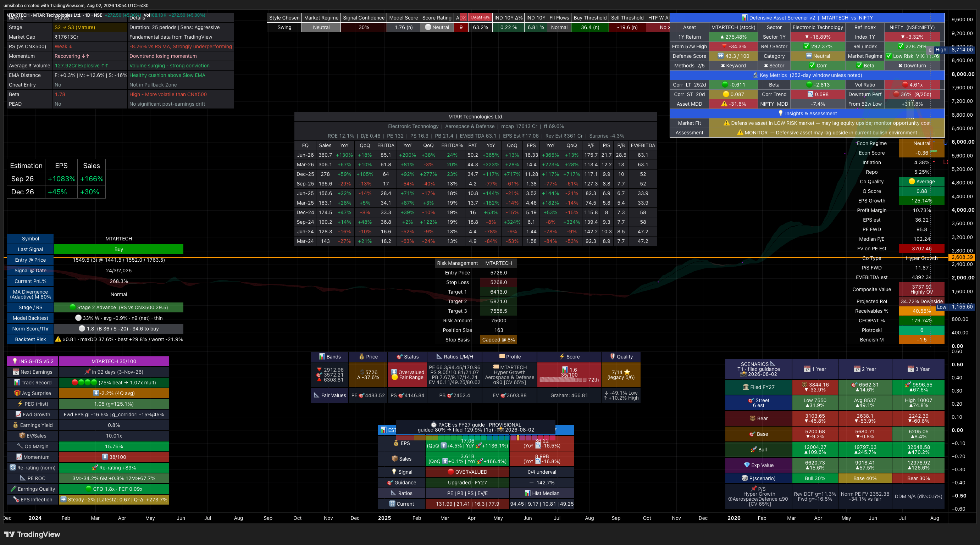The width and height of the screenshot is (980, 545).
Task: Click the yellow dot beside Average in Co Quality
Action: (x=912, y=182)
